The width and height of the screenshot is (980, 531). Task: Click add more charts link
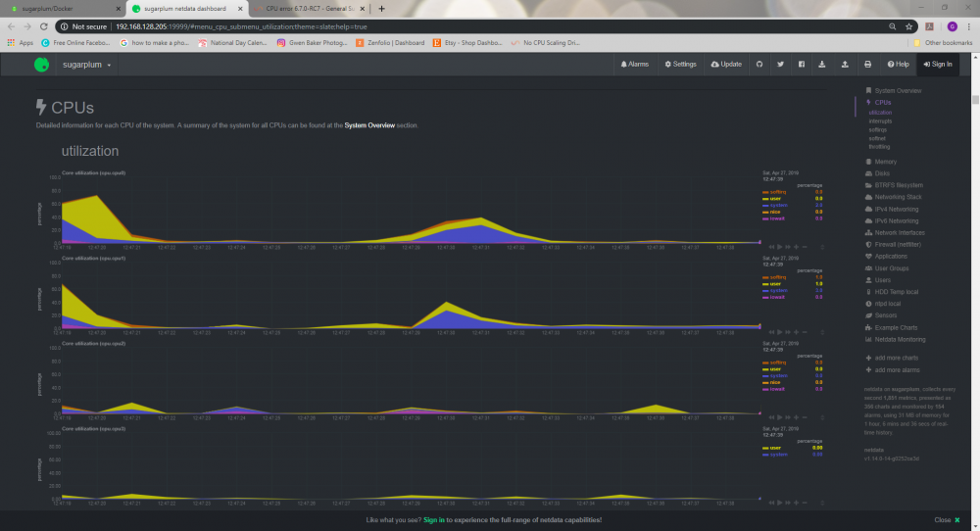[897, 358]
